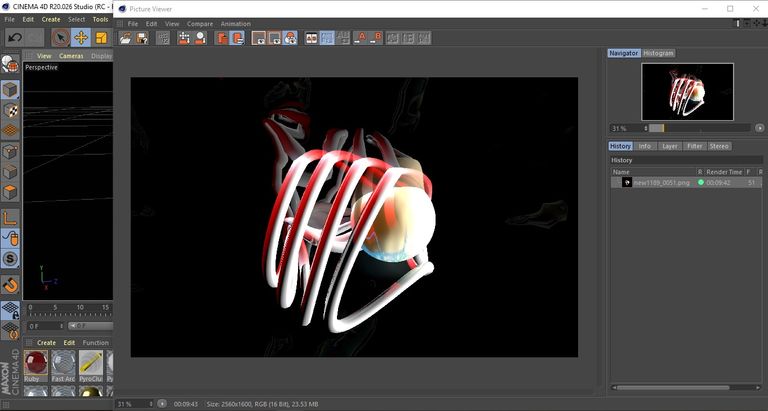The image size is (768, 411).
Task: Select the Move tool in Cinema 4D
Action: pyautogui.click(x=81, y=38)
